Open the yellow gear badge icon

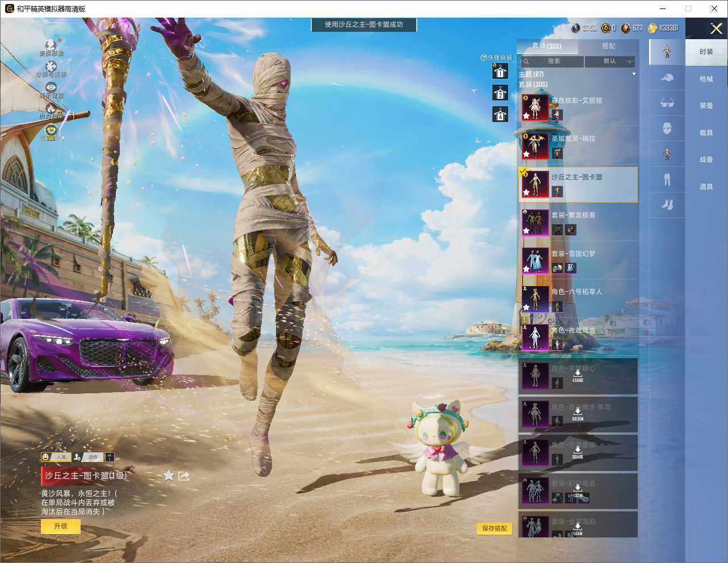pyautogui.click(x=51, y=131)
